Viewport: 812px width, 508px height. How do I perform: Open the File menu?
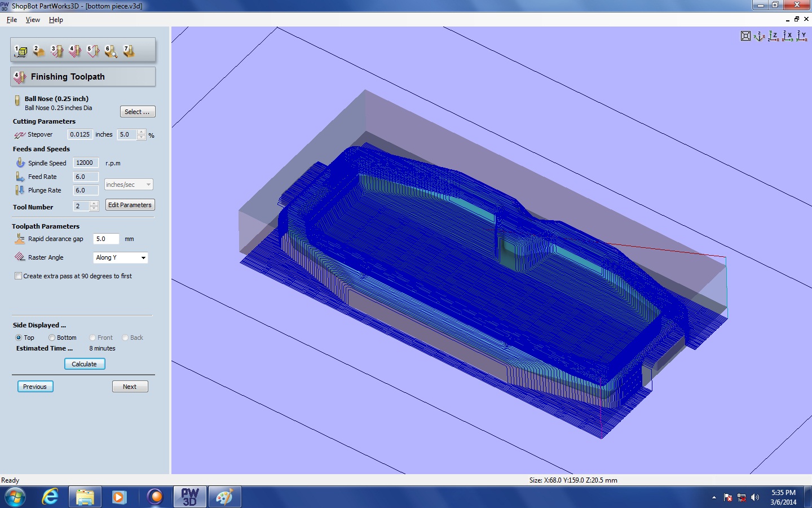tap(12, 20)
